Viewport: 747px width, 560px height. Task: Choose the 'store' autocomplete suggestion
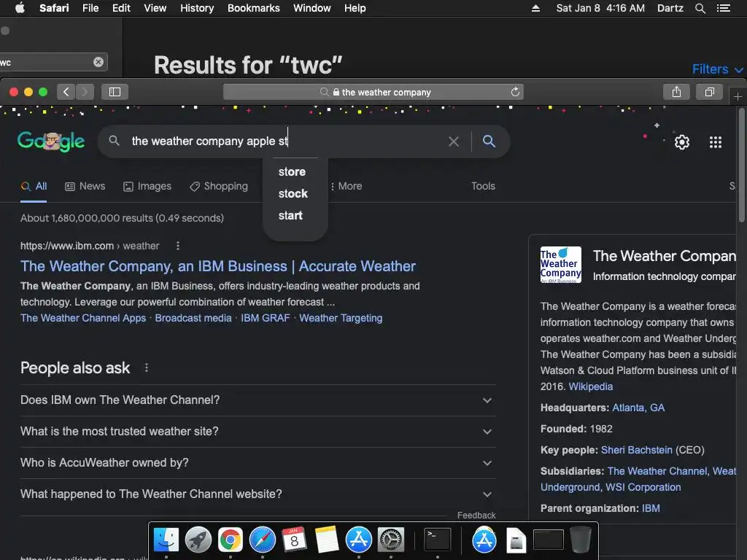click(292, 172)
